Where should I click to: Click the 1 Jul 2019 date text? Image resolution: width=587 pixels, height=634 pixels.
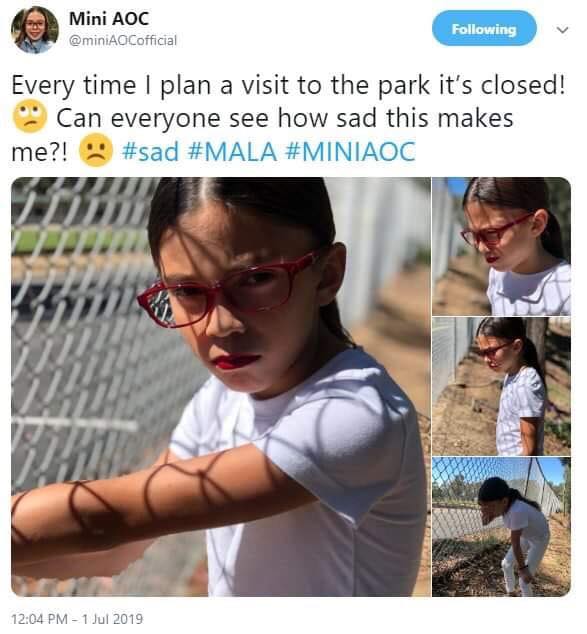tap(112, 619)
